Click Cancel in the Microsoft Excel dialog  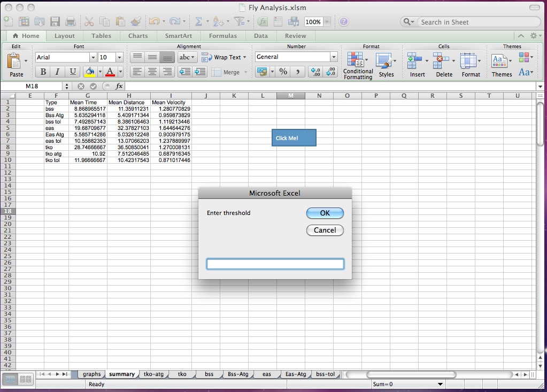[325, 230]
